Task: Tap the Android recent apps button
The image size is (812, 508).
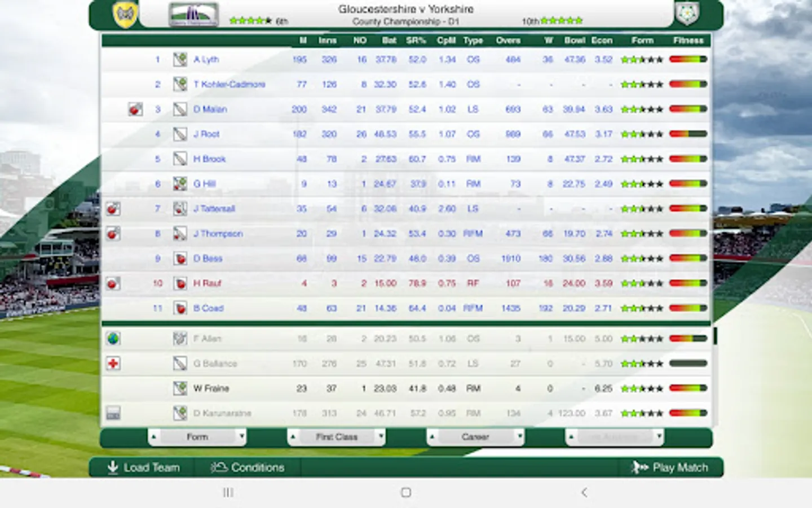Action: pyautogui.click(x=228, y=492)
